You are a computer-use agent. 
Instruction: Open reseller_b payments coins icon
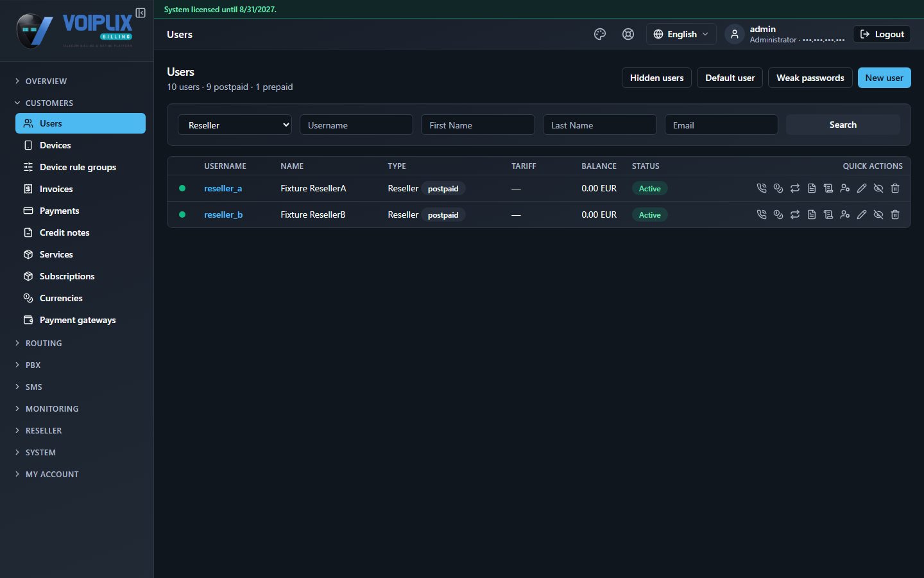778,215
